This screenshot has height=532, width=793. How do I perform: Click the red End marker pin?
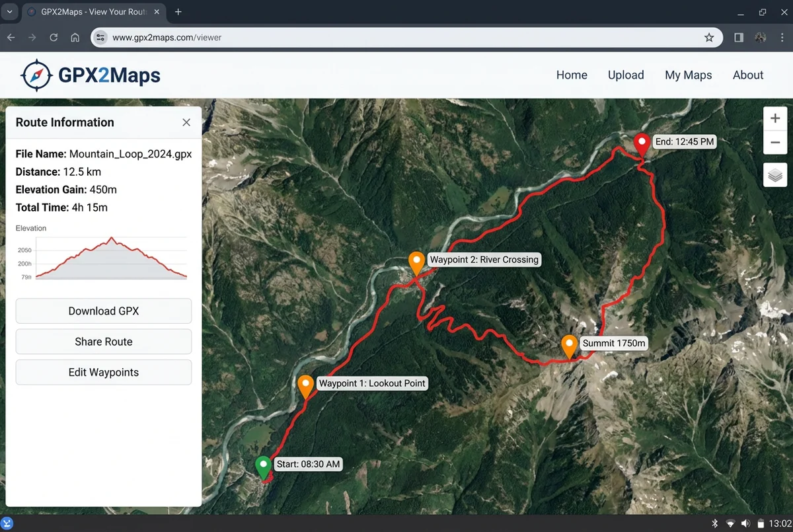coord(641,142)
